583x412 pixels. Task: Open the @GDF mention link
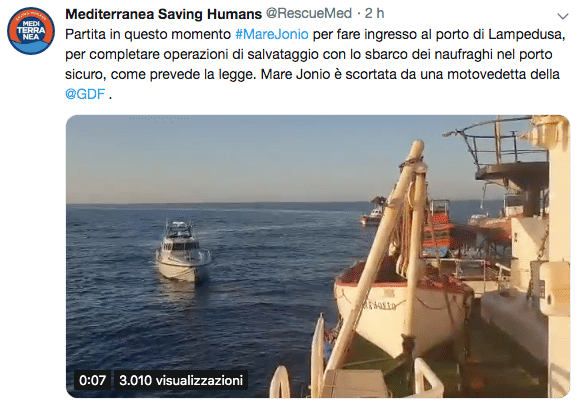point(85,94)
